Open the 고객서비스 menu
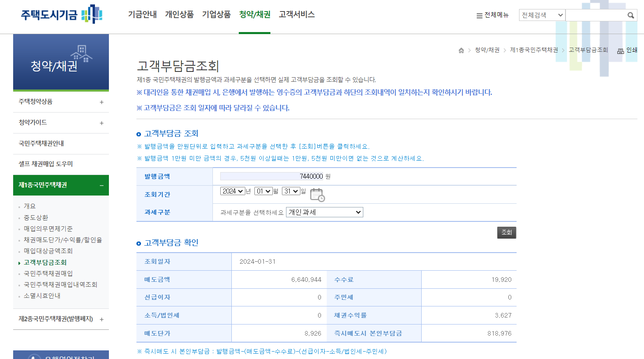The height and width of the screenshot is (359, 644). (296, 14)
